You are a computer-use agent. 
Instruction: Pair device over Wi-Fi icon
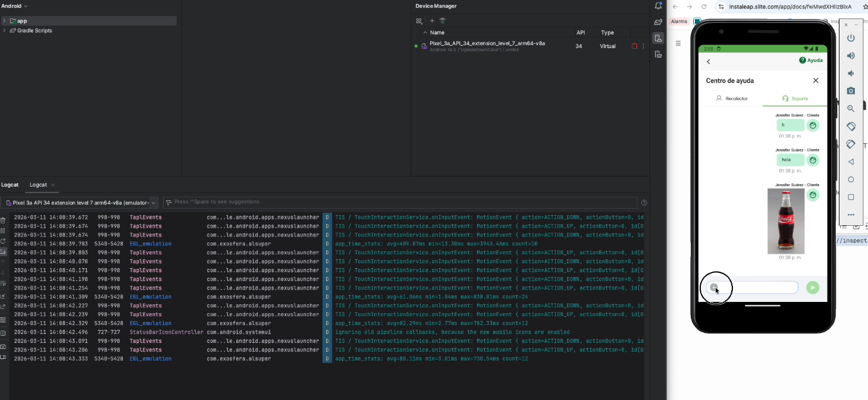443,21
